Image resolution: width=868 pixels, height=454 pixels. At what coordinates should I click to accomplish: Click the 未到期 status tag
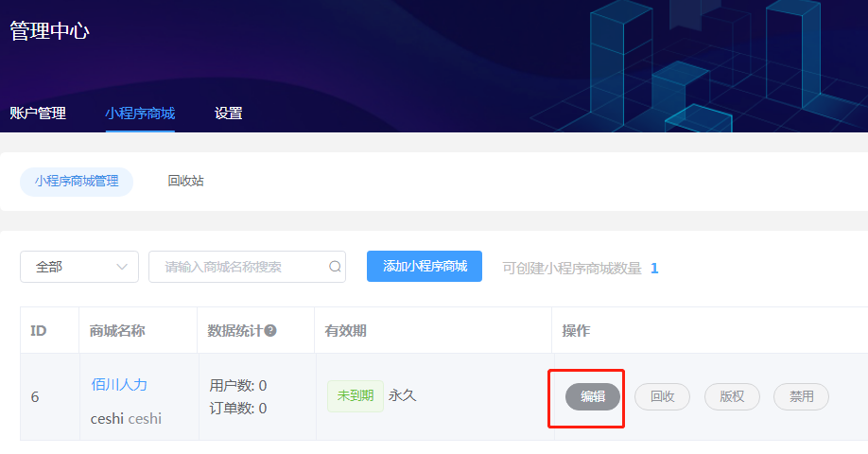pos(356,396)
